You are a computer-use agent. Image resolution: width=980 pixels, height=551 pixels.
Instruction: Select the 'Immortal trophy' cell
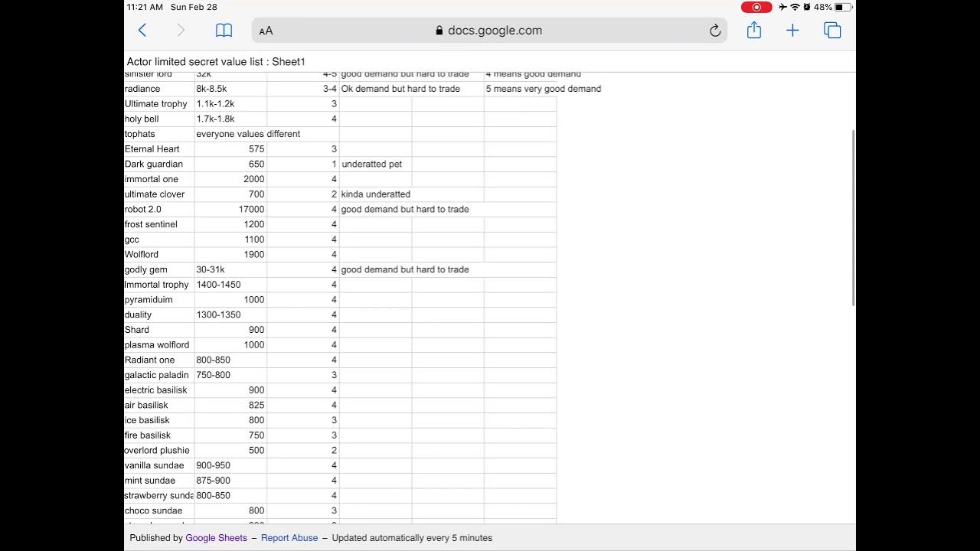click(159, 285)
